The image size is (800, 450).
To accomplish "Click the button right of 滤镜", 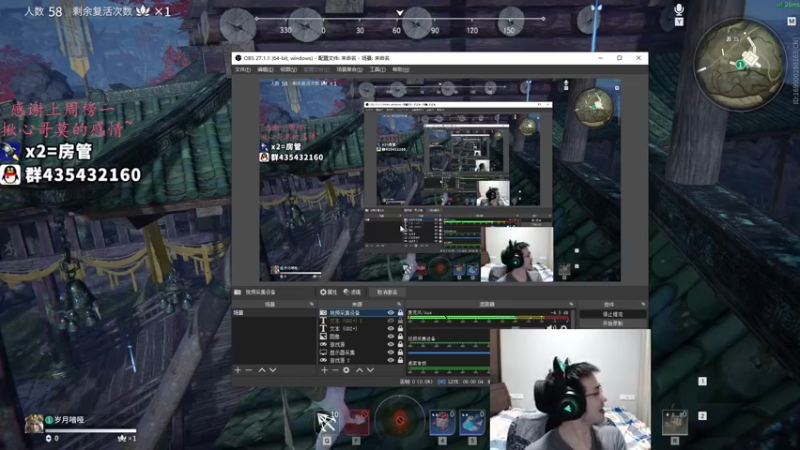I will pos(387,292).
